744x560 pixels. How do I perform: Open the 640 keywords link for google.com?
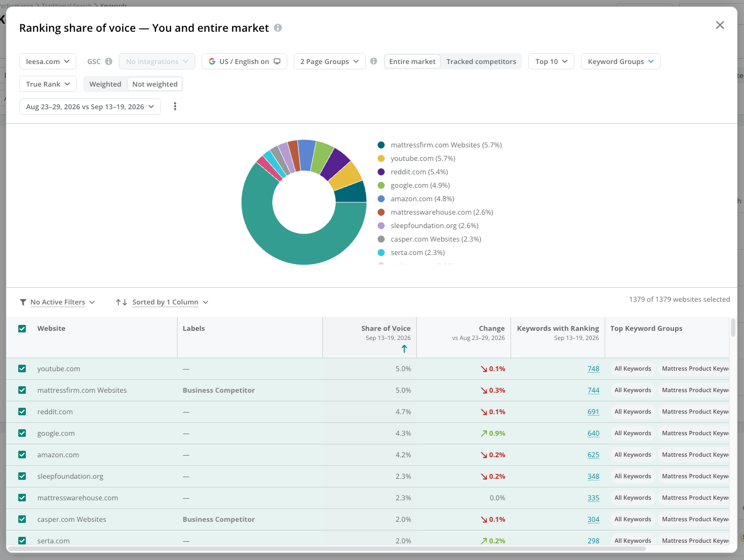click(x=593, y=433)
